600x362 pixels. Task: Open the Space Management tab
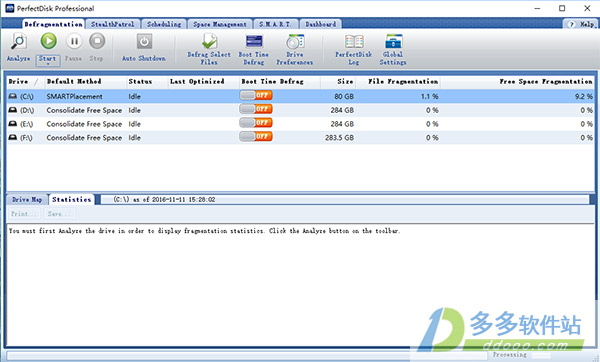click(x=220, y=24)
